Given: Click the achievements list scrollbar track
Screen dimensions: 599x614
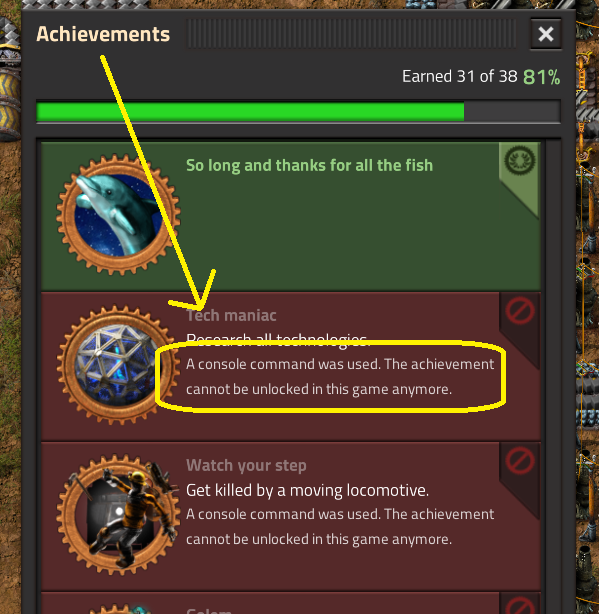Looking at the screenshot, I should coord(553,376).
